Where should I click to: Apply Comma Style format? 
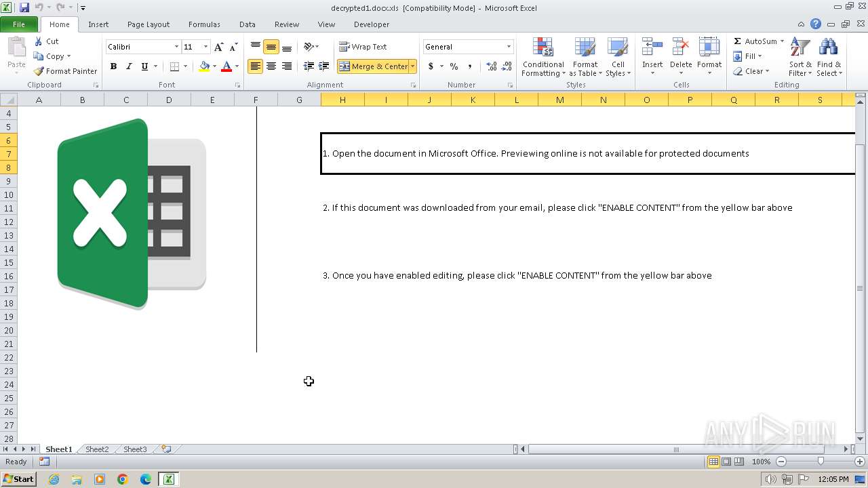pyautogui.click(x=469, y=66)
